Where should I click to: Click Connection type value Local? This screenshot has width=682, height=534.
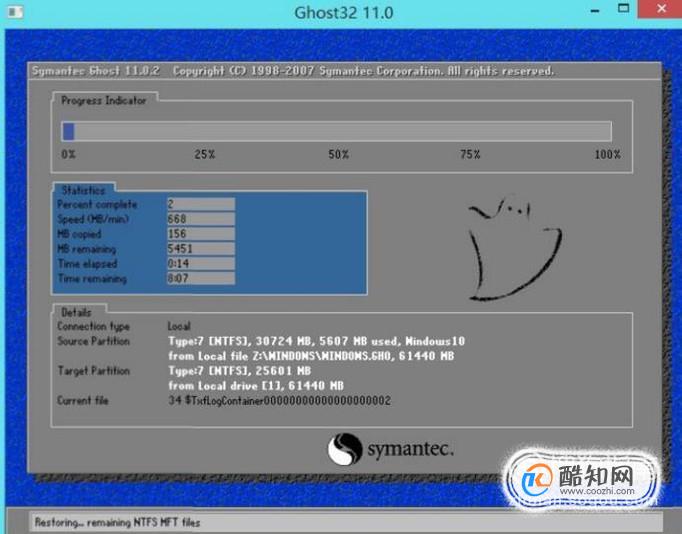tap(179, 326)
